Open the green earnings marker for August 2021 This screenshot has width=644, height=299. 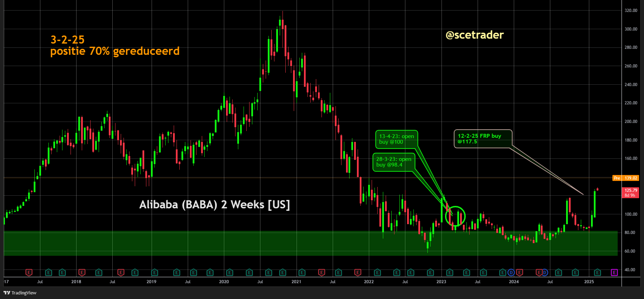pyautogui.click(x=339, y=272)
